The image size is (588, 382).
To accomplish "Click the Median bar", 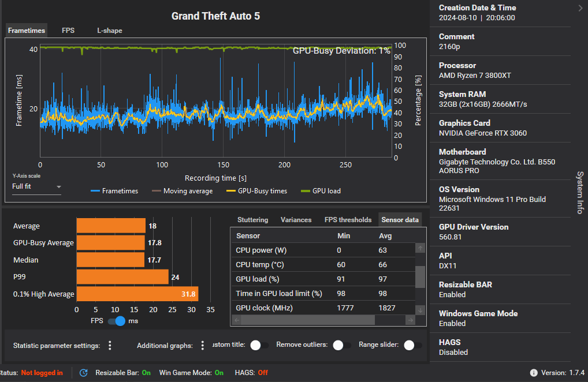I will coord(111,260).
